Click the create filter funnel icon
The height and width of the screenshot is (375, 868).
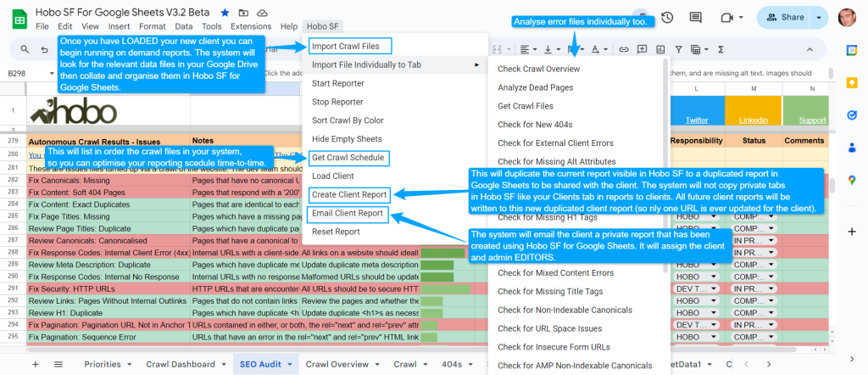pos(679,49)
